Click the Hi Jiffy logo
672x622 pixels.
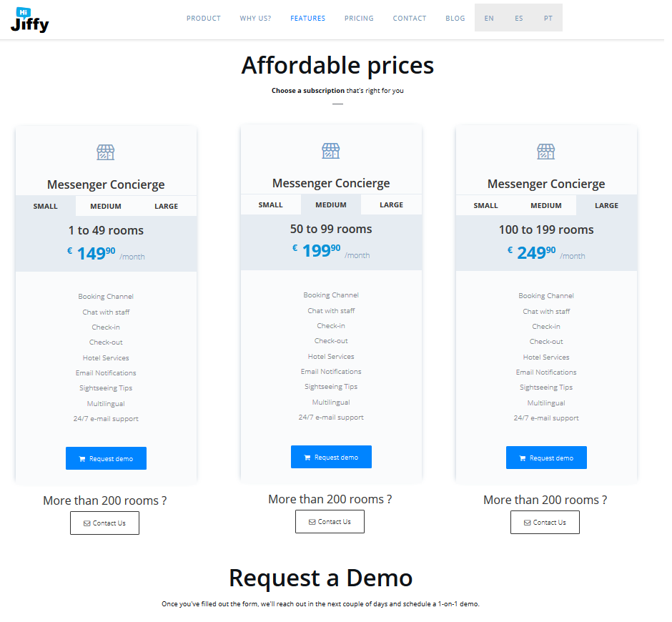pos(29,20)
